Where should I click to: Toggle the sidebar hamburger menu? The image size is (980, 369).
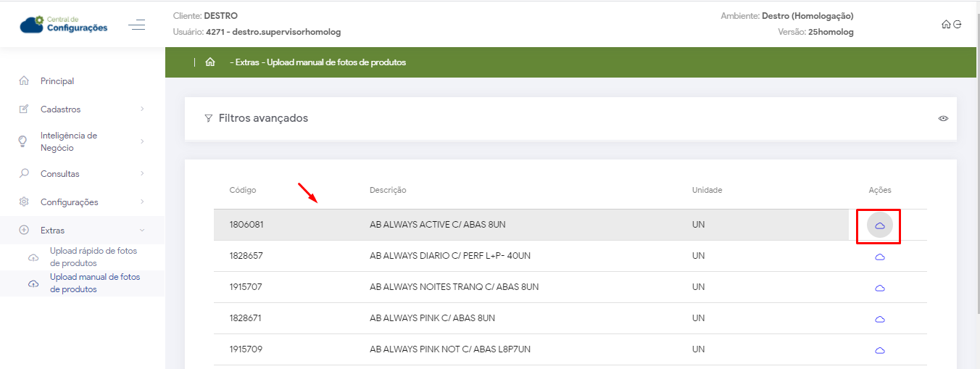(x=136, y=25)
